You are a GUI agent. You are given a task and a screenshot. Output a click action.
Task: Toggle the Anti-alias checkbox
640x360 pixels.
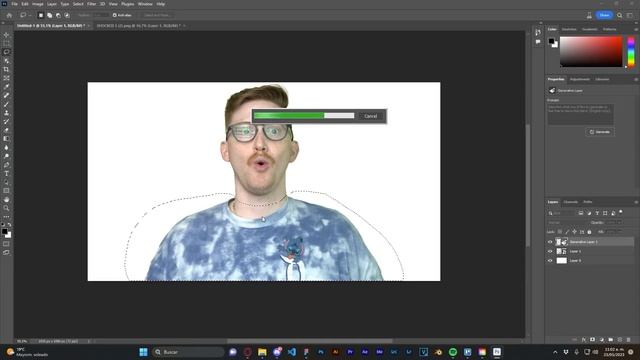[x=115, y=15]
